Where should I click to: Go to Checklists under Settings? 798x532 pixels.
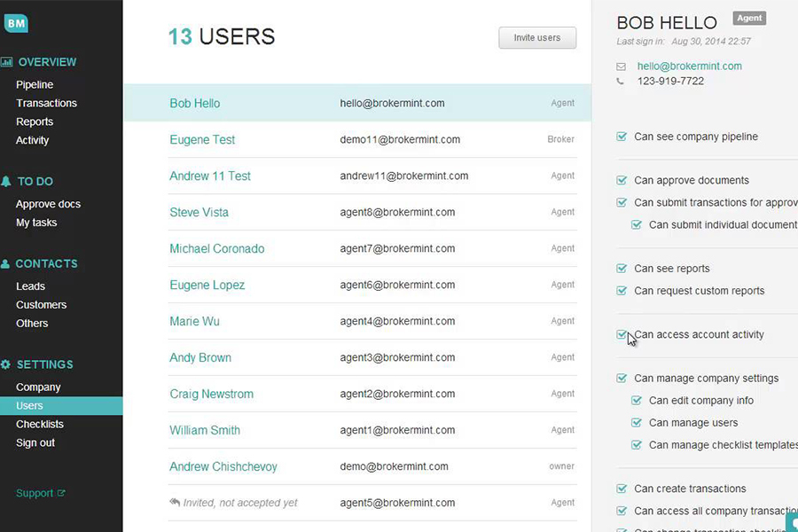pos(40,424)
